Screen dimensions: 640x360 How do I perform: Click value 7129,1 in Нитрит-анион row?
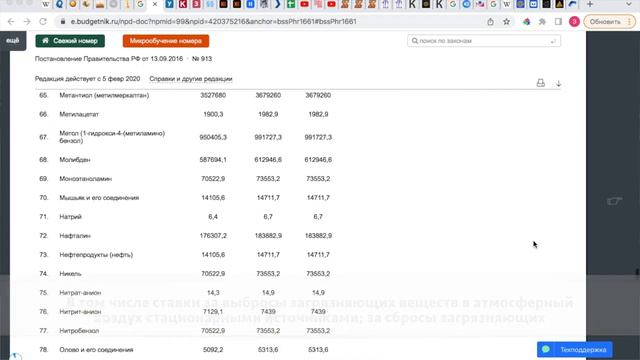coord(213,312)
